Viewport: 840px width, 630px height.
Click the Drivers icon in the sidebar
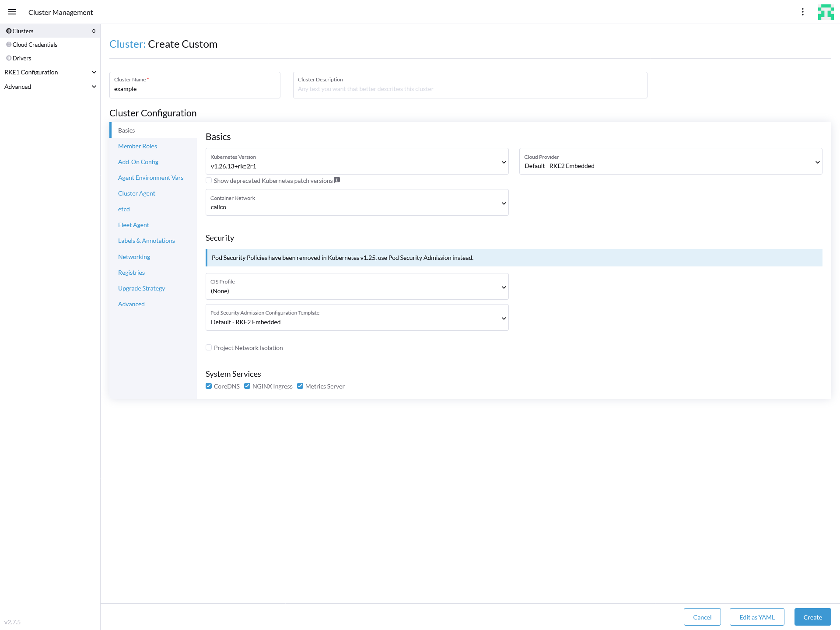pos(8,57)
